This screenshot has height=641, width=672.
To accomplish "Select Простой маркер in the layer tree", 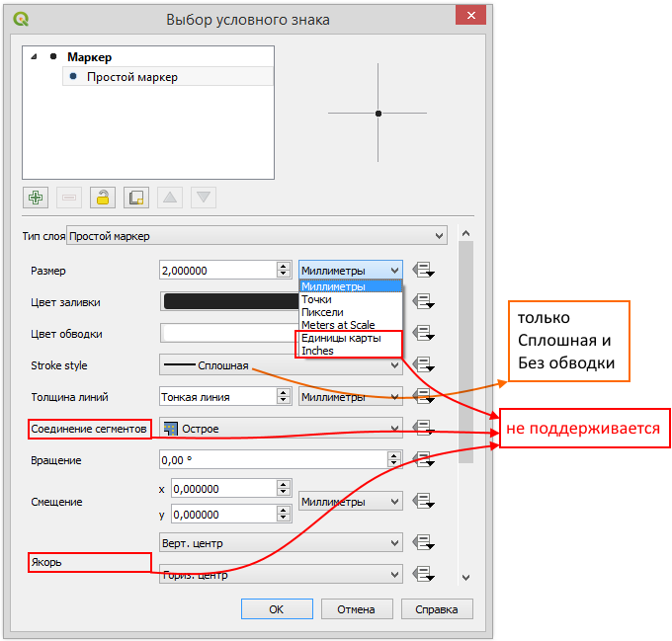I will [x=132, y=77].
